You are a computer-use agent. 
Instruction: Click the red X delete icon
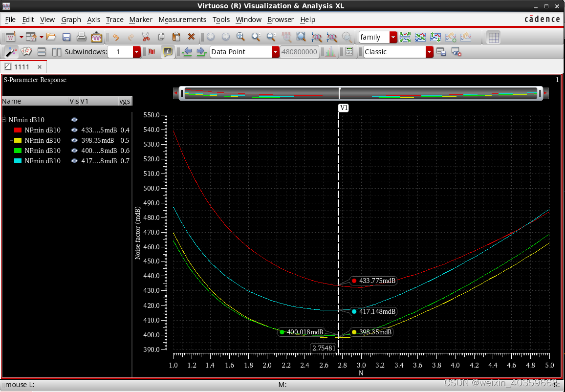[191, 37]
